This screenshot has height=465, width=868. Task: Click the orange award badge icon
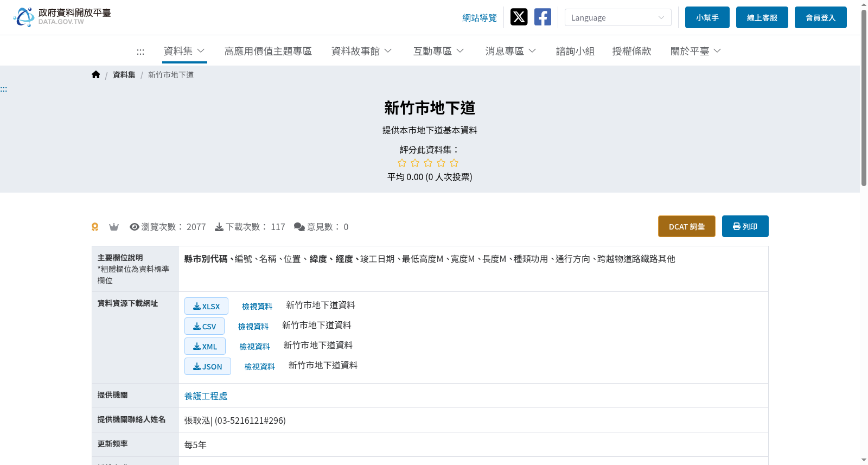(95, 227)
